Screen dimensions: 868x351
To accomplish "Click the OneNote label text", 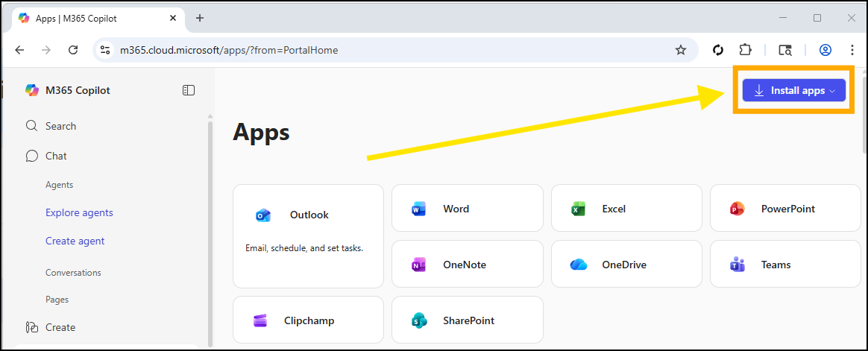I will [465, 265].
